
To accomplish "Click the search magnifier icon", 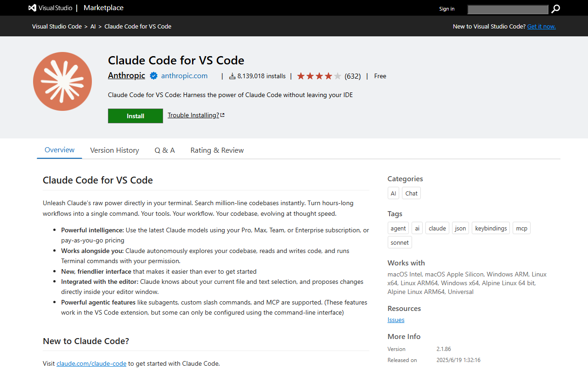I will pos(555,9).
